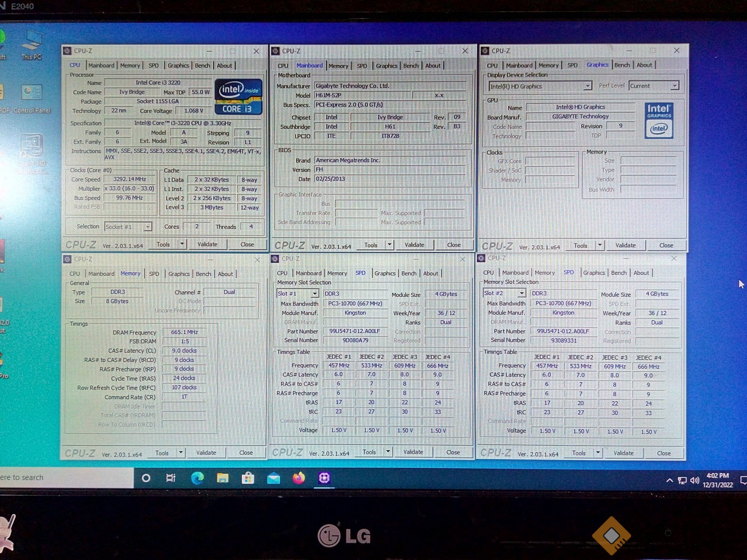This screenshot has width=747, height=560.
Task: Click Validate in the Slot #2 SPD window
Action: pyautogui.click(x=623, y=453)
